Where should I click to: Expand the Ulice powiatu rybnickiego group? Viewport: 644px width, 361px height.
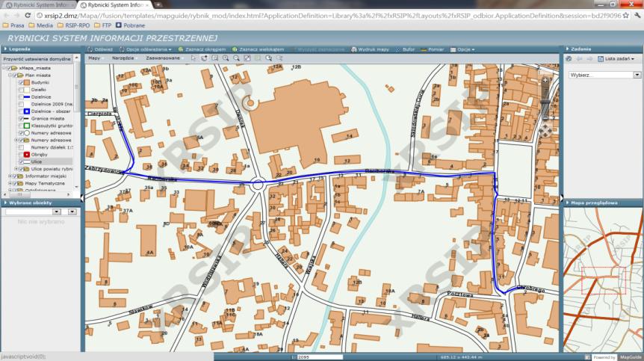(x=16, y=169)
